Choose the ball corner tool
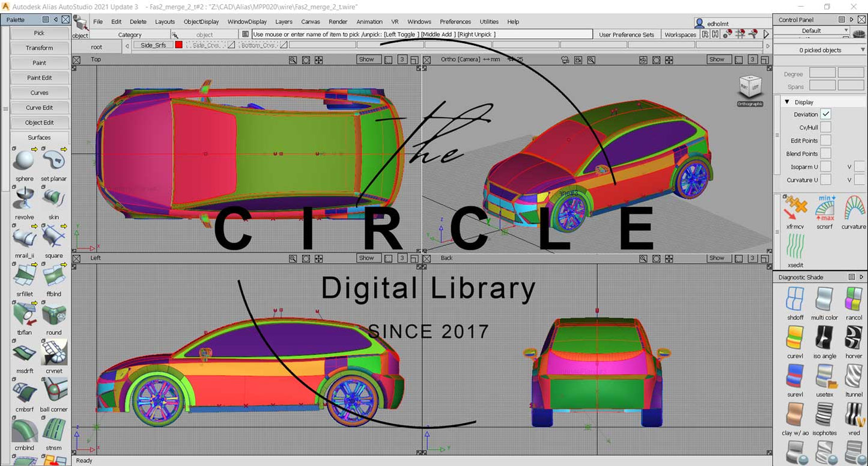Screen dimensions: 868x466 [54, 391]
